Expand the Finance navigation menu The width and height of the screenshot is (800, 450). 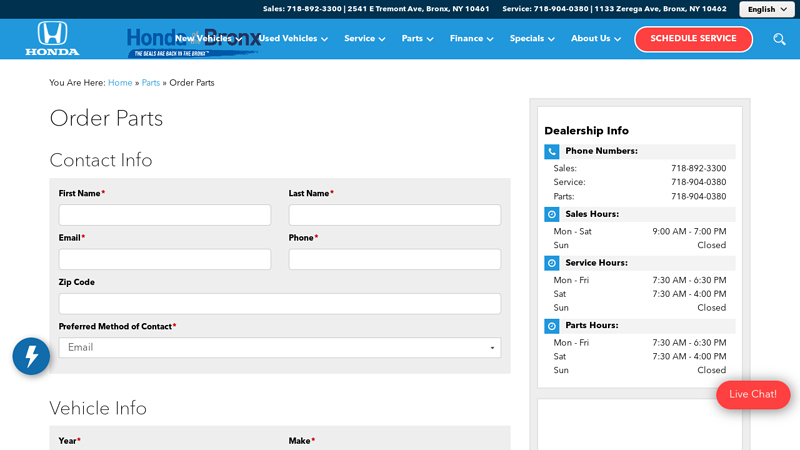click(x=471, y=39)
